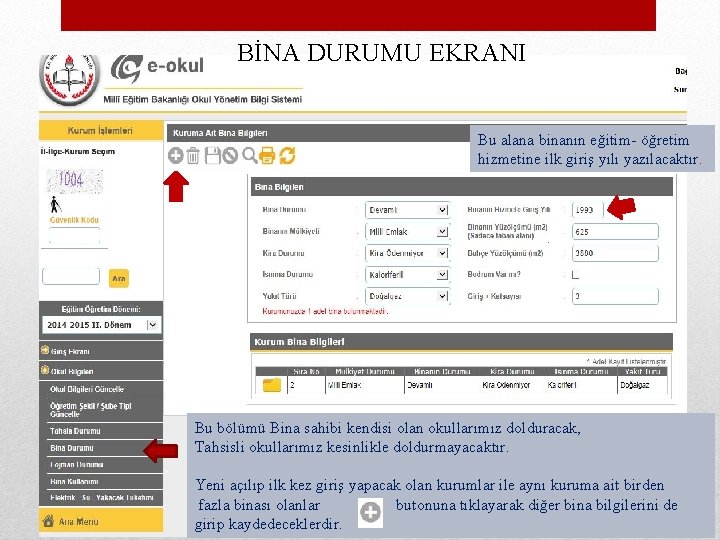Click the Kira Ödenmiyor cell in table
720x540 pixels.
(506, 385)
